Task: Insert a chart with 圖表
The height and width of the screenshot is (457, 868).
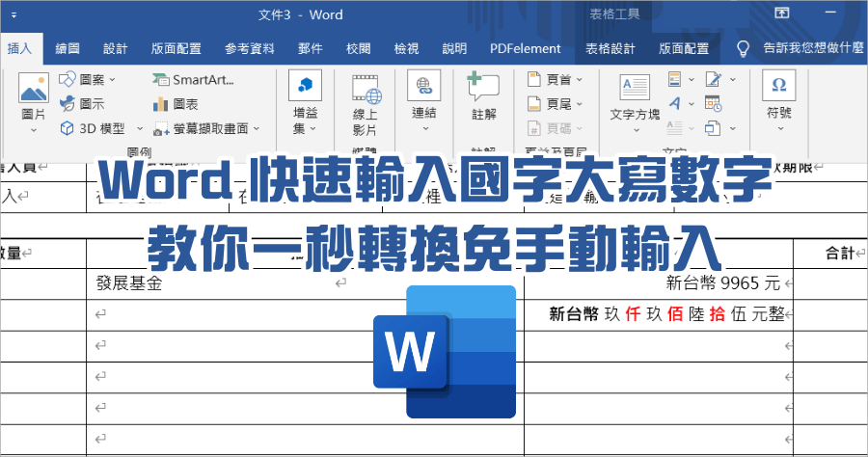Action: pyautogui.click(x=175, y=103)
